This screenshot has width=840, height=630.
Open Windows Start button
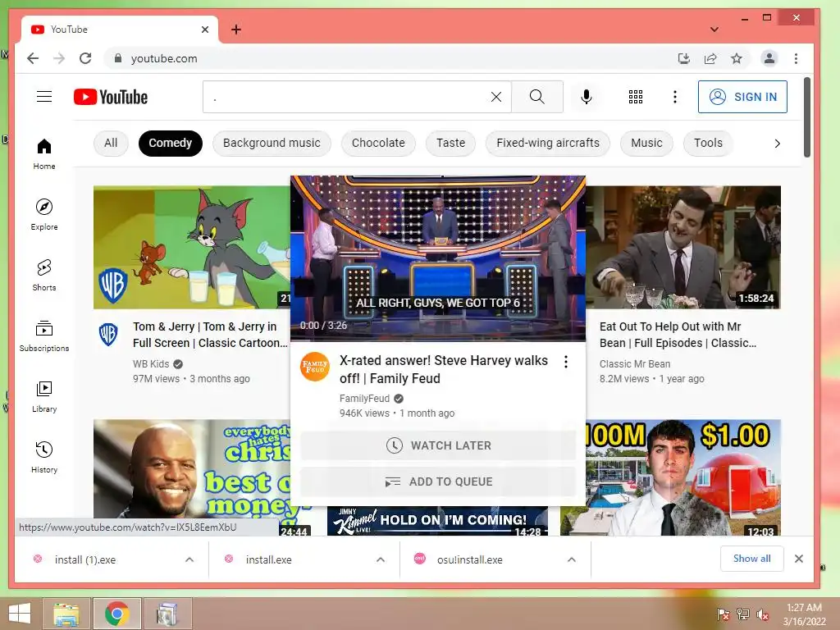pyautogui.click(x=20, y=614)
